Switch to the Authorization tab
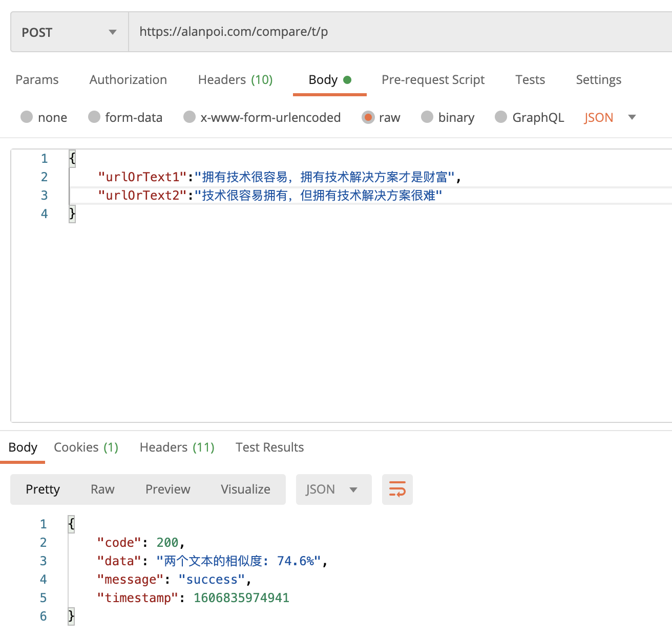This screenshot has height=640, width=672. (128, 80)
